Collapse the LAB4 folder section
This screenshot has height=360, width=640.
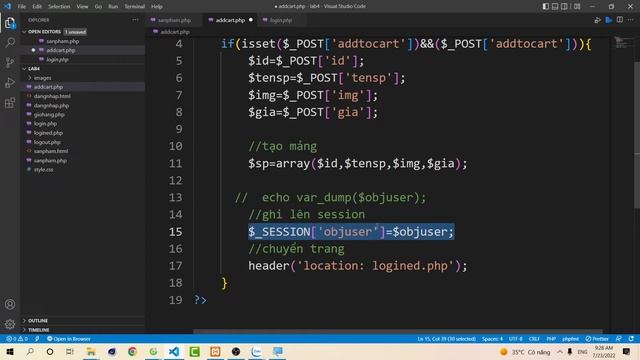pos(34,69)
